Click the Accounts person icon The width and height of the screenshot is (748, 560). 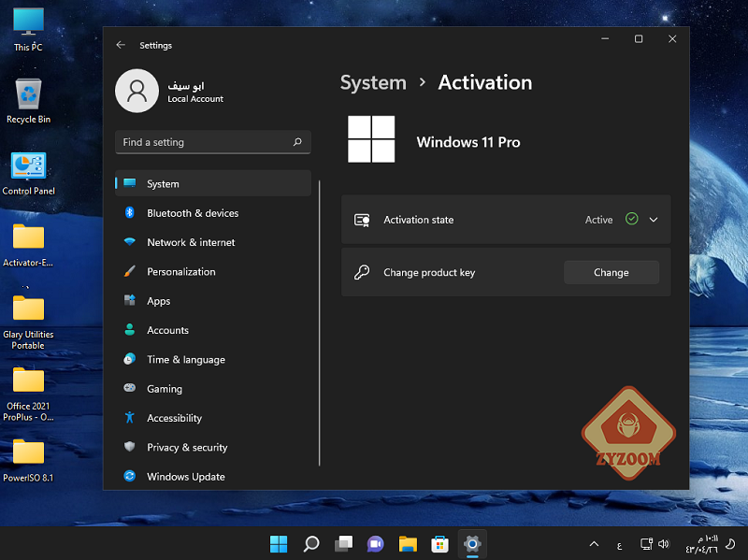point(129,330)
